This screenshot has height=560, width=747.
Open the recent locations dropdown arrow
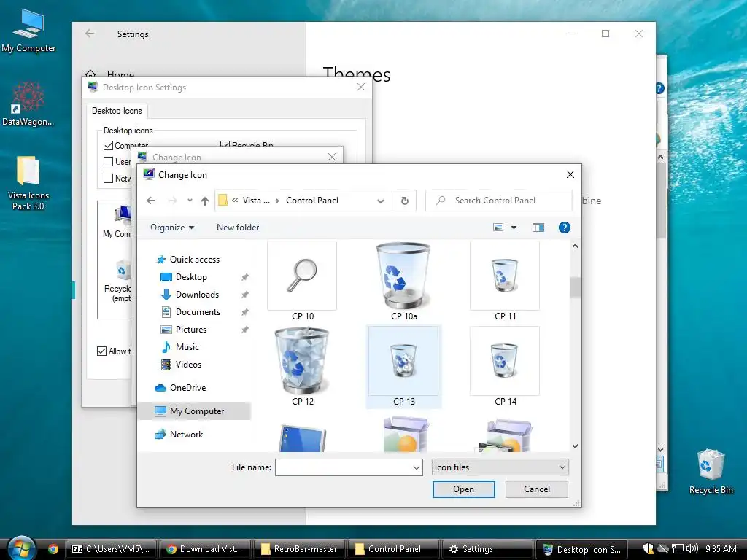coord(190,201)
